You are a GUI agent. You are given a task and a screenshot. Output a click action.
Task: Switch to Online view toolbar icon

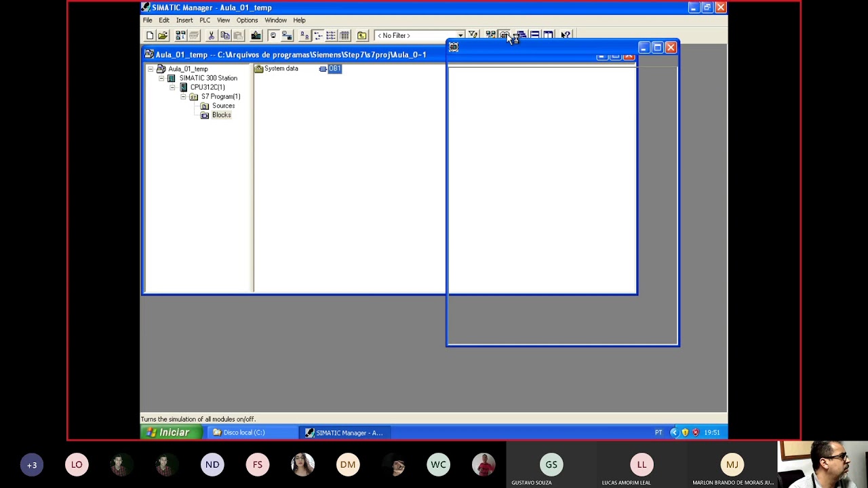[287, 35]
